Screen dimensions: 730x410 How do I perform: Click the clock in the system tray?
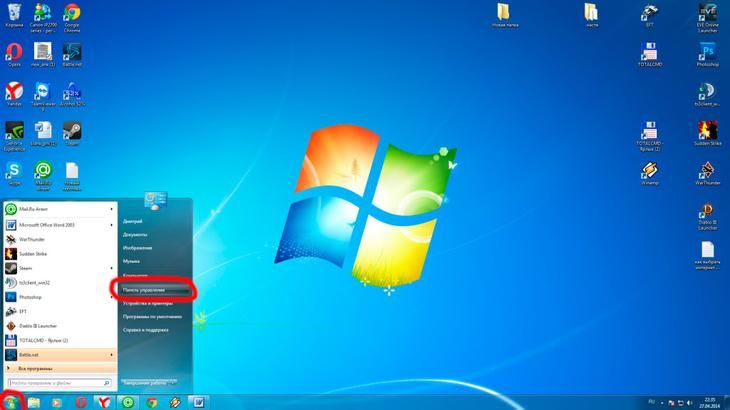click(x=710, y=403)
